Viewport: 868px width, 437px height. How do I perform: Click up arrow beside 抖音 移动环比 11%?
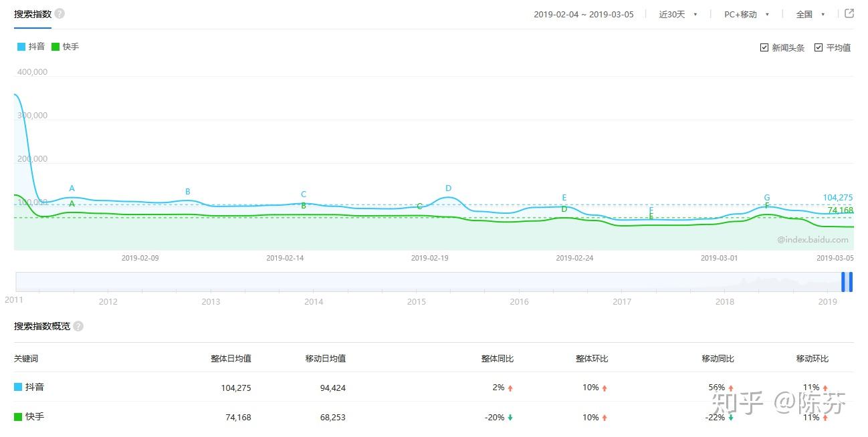[825, 388]
